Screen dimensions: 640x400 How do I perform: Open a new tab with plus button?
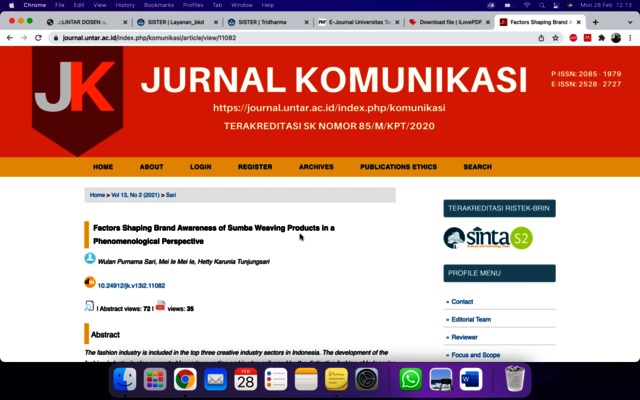coord(596,21)
